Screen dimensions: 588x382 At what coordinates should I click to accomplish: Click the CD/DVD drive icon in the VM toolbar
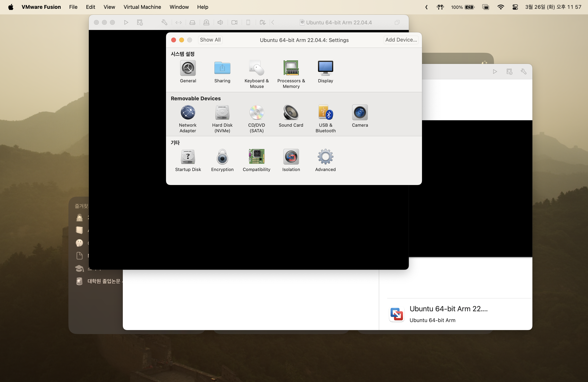coord(206,22)
